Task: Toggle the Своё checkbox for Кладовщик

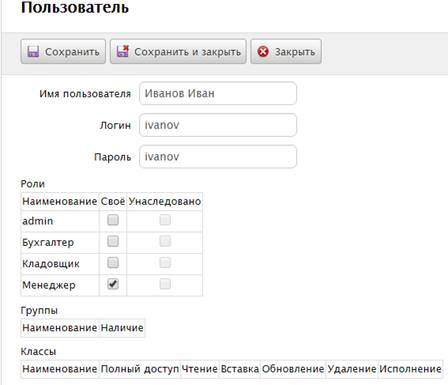Action: [113, 263]
